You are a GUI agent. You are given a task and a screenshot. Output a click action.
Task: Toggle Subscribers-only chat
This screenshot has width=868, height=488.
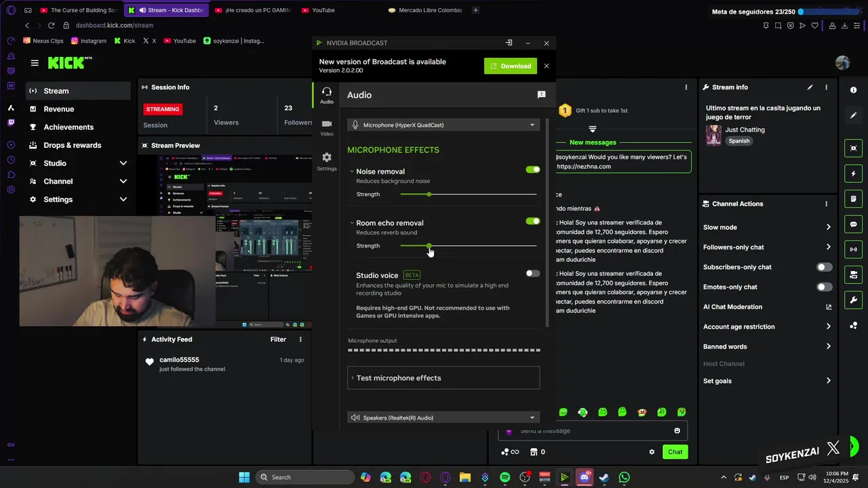825,267
